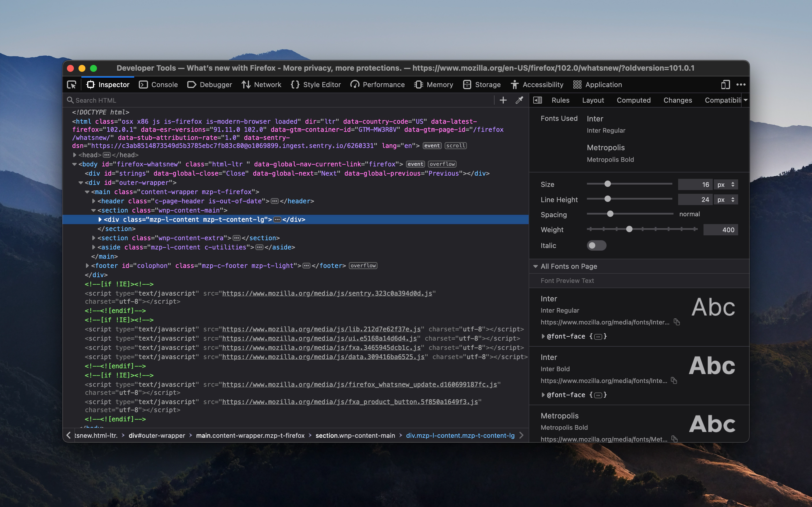Viewport: 812px width, 507px height.
Task: Open the Computed sidebar tab
Action: (633, 100)
